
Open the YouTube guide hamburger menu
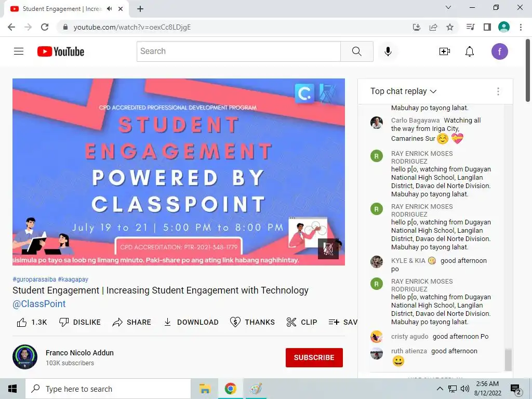(x=19, y=51)
